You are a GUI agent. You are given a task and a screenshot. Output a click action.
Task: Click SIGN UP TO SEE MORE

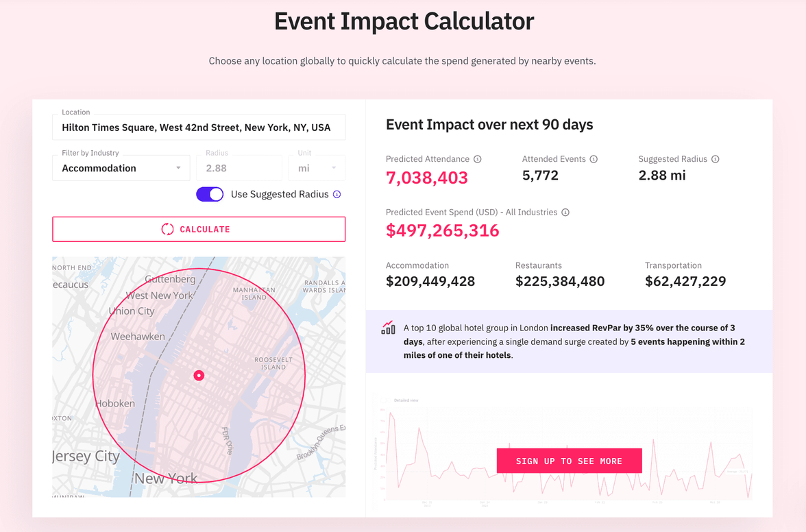click(569, 460)
